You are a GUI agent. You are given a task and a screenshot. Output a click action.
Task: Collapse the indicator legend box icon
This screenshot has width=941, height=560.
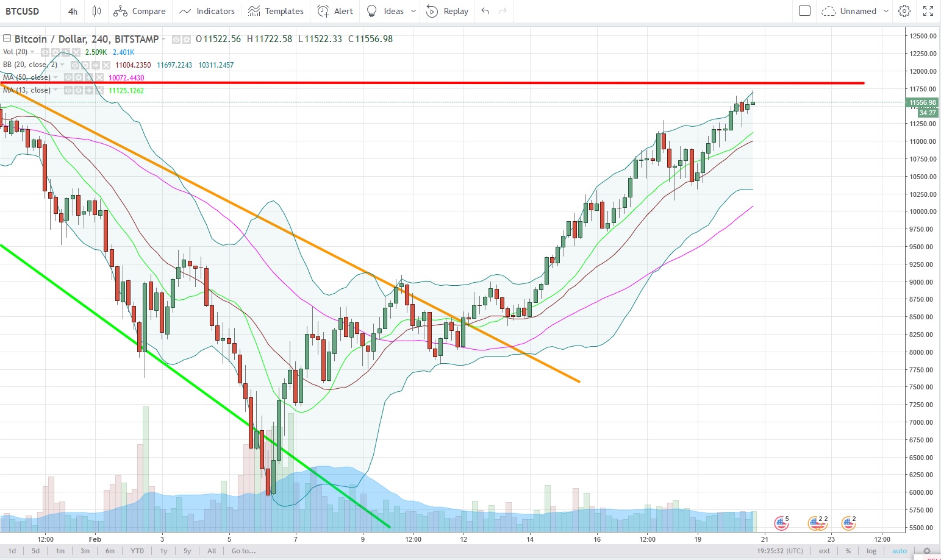[7, 38]
